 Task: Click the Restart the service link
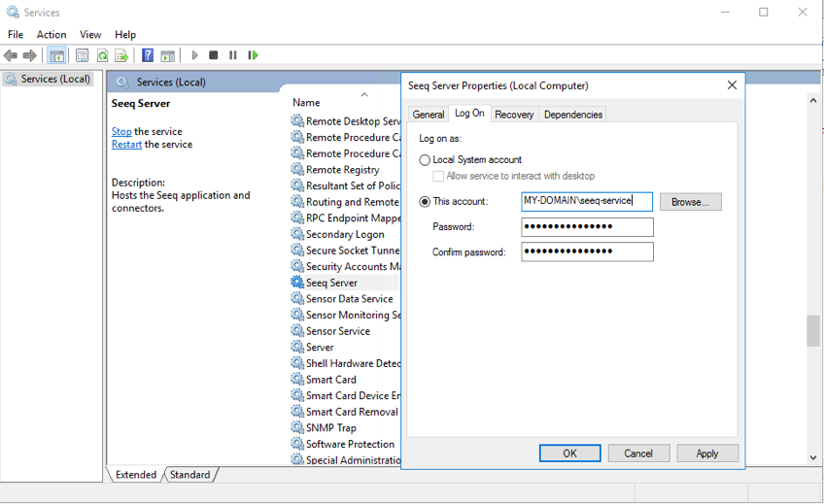(126, 145)
